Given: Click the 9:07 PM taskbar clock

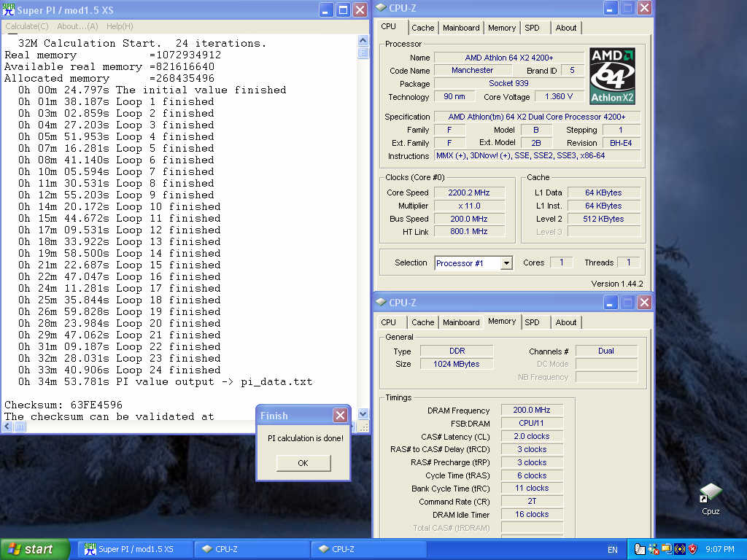Looking at the screenshot, I should (720, 549).
